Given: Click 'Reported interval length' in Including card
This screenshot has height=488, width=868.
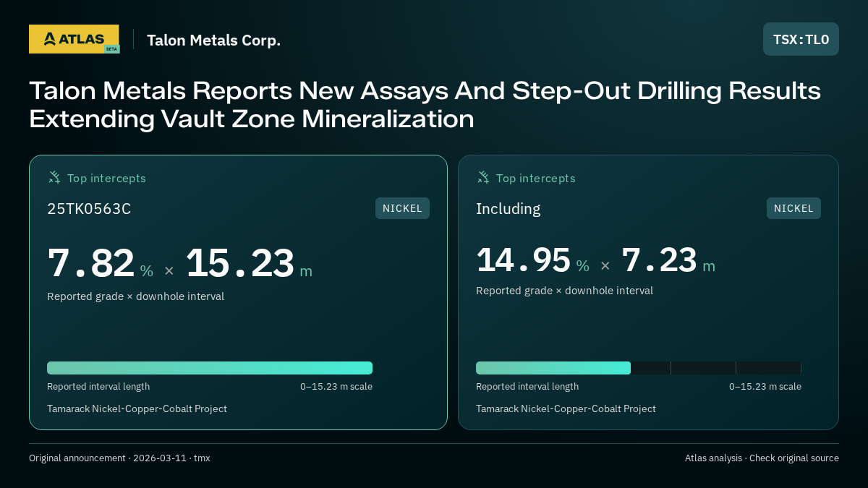Looking at the screenshot, I should 527,386.
